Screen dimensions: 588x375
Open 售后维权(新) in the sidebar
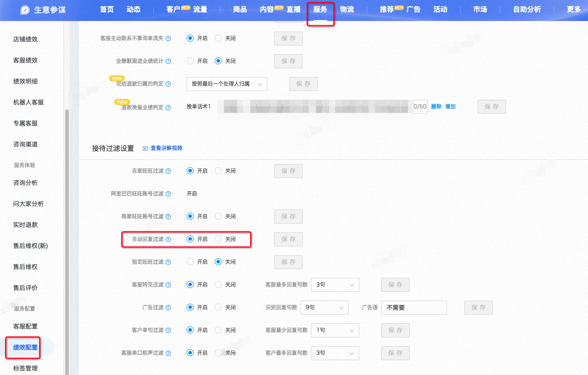[31, 246]
